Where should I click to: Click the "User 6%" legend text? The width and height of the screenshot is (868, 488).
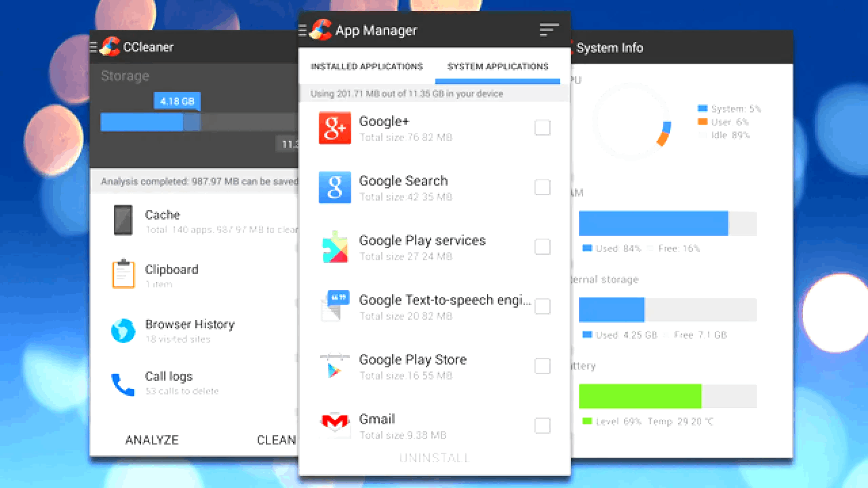tap(730, 122)
